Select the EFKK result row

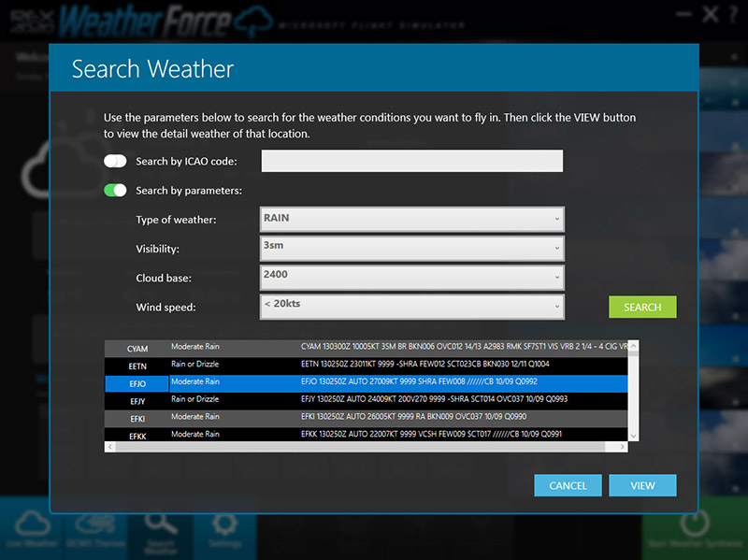(366, 435)
